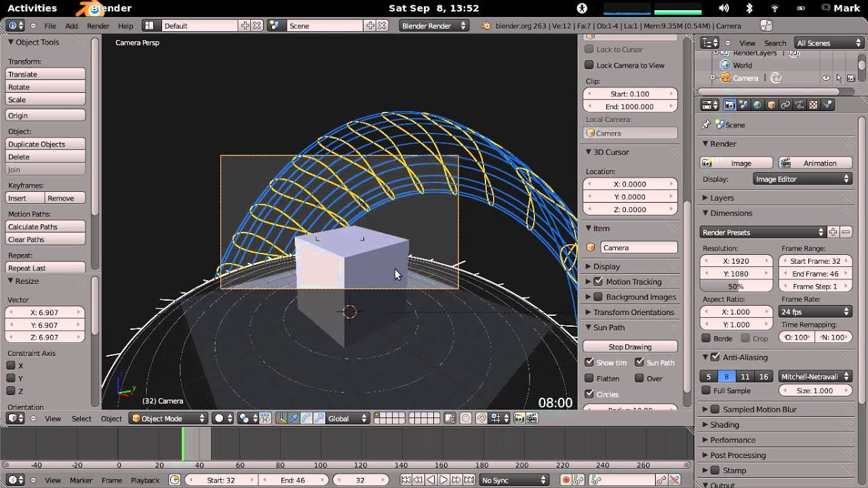Toggle proportional editing icon in viewport header
This screenshot has height=488, width=868.
click(x=466, y=418)
